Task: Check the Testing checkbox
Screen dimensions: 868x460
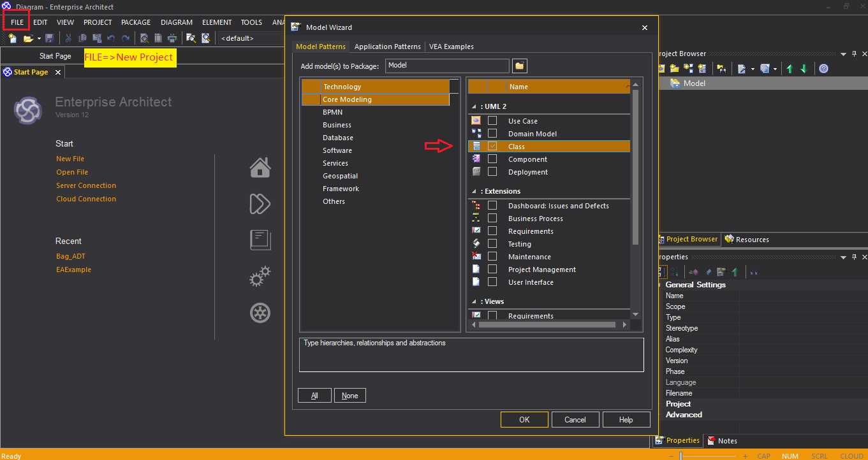Action: tap(492, 243)
